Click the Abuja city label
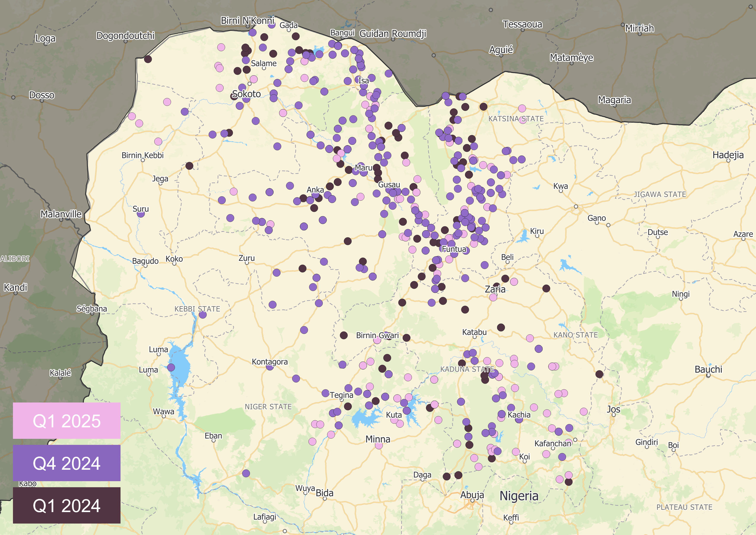Viewport: 756px width, 535px height. (472, 495)
